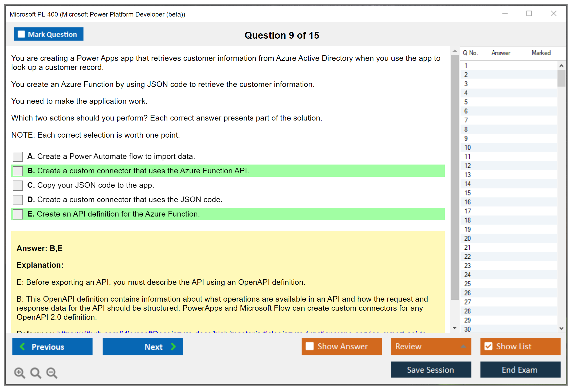
Task: Select question 15 in the list
Action: pyautogui.click(x=467, y=193)
